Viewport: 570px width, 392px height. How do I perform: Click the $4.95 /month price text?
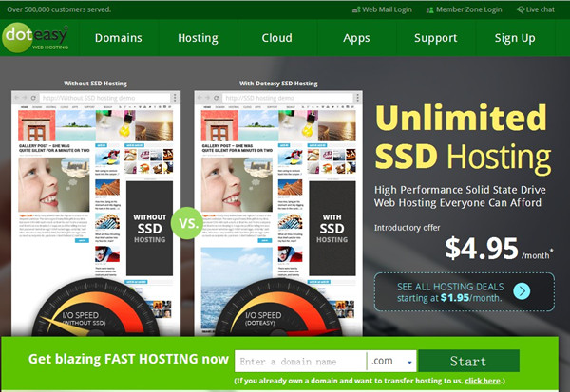[x=499, y=249]
